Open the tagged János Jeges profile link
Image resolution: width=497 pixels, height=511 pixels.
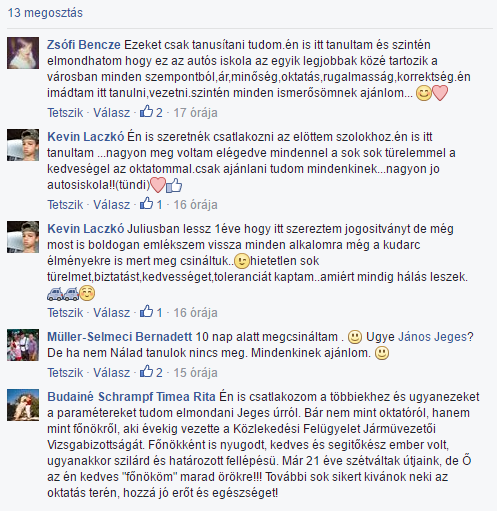point(433,337)
